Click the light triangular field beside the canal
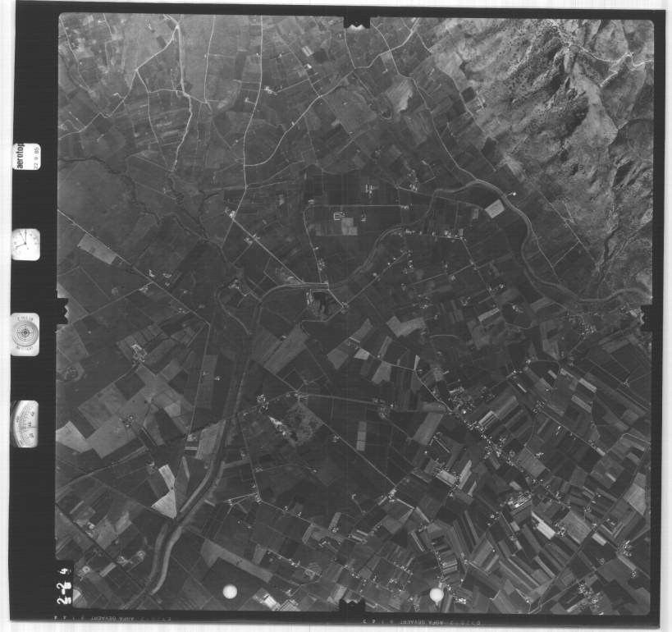 pyautogui.click(x=167, y=502)
